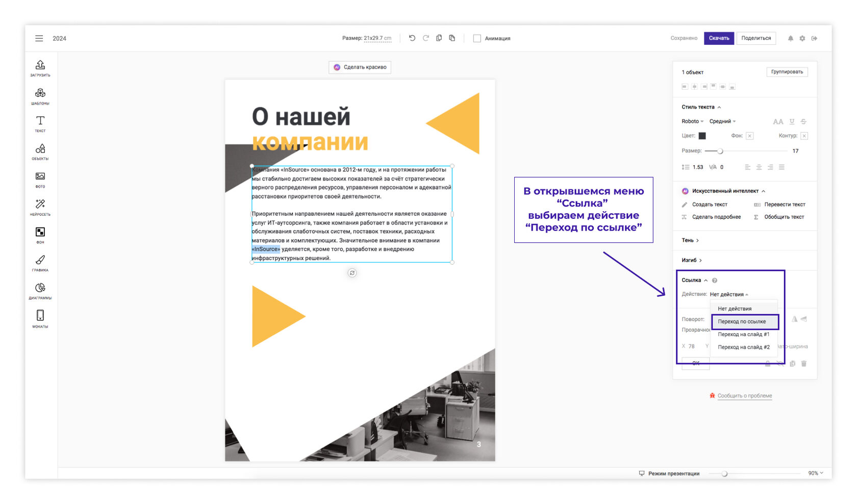
Task: Open the Действие action dropdown
Action: point(728,294)
